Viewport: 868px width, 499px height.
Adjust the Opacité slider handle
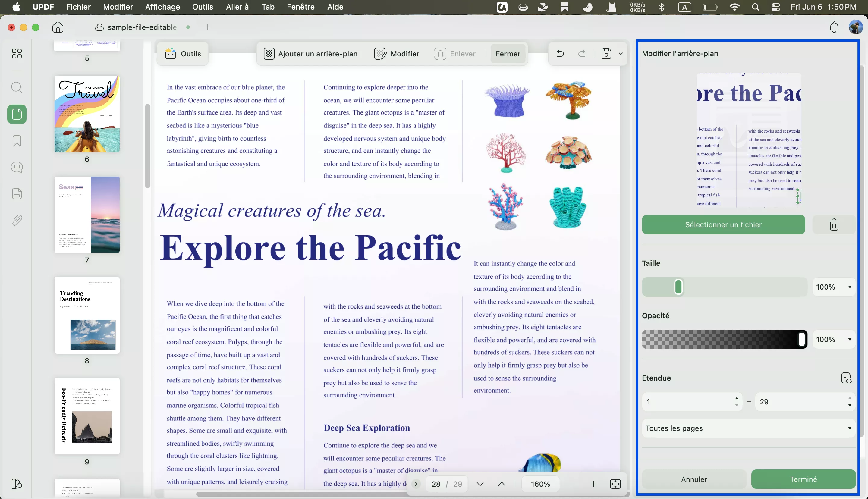[x=801, y=339]
